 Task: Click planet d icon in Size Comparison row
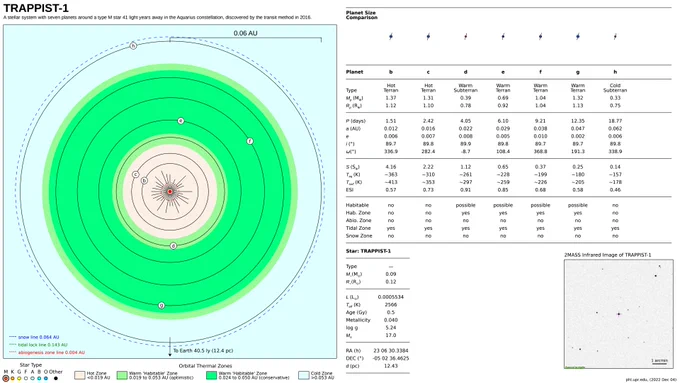point(466,37)
